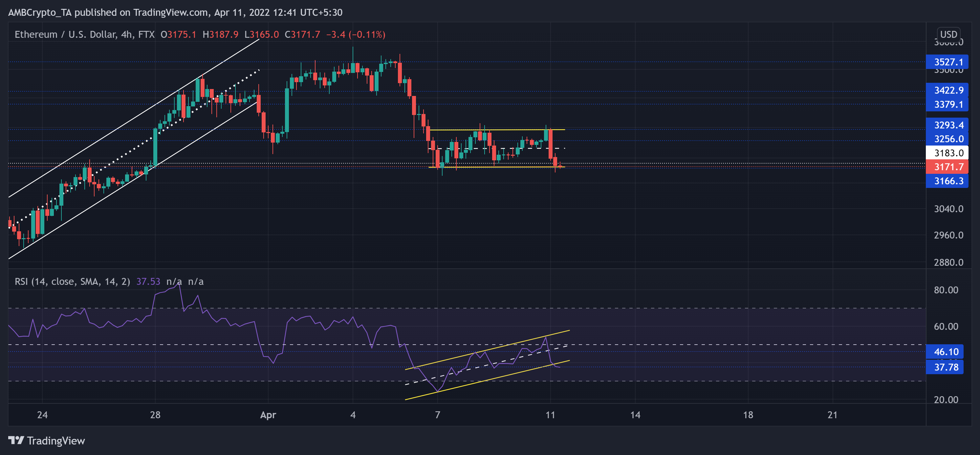Click the TradingView wordmark text

click(56, 441)
